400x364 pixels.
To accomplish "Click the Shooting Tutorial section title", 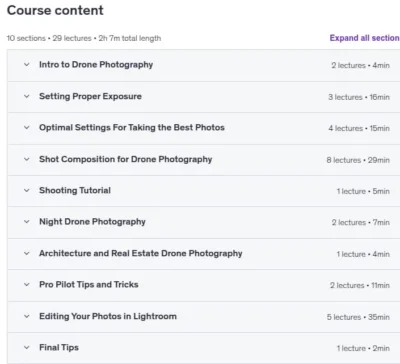I will [75, 190].
